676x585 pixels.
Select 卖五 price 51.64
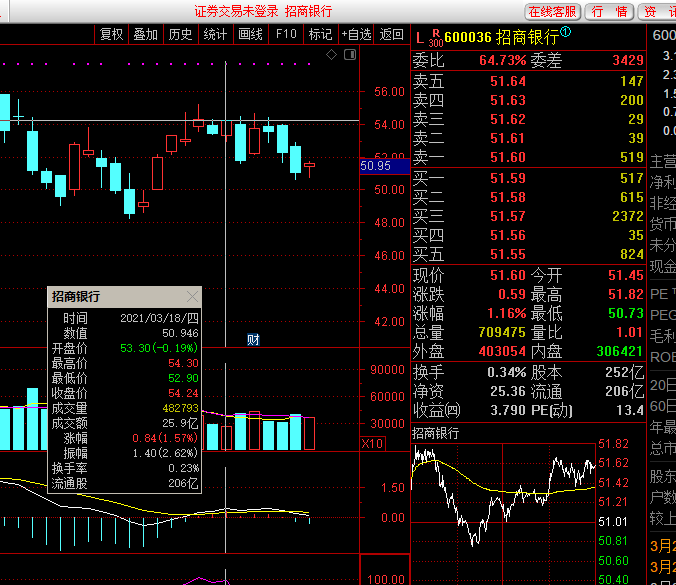[x=508, y=81]
